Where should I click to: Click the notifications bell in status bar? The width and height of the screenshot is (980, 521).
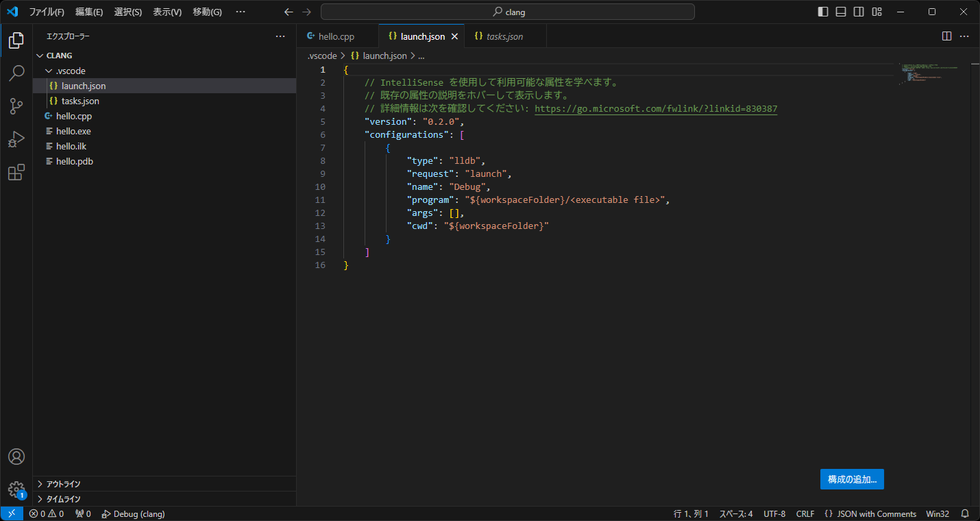[965, 513]
